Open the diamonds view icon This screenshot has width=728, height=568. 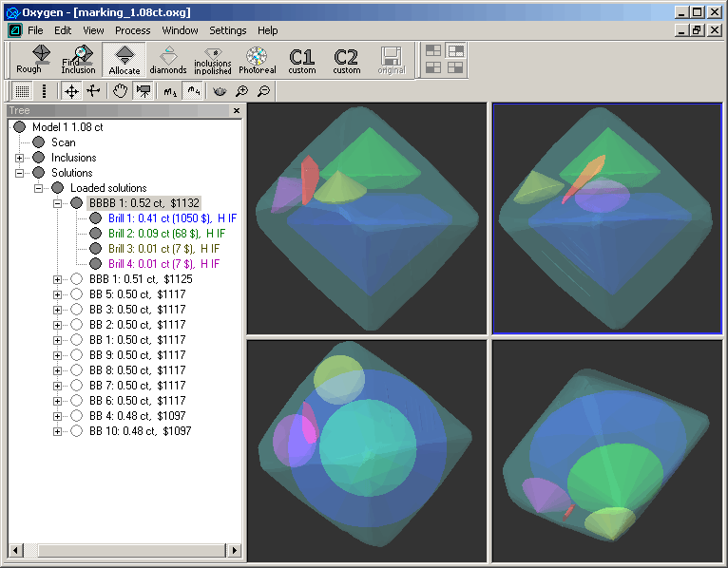168,59
